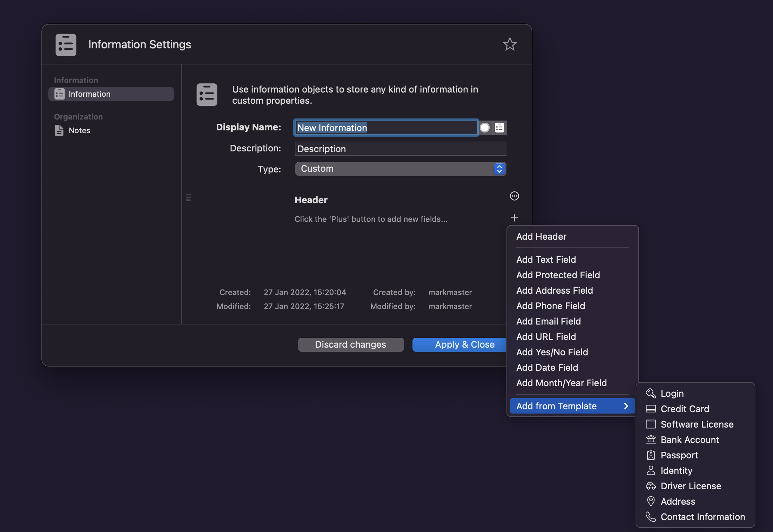773x532 pixels.
Task: Expand Add from Template submenu
Action: 572,406
